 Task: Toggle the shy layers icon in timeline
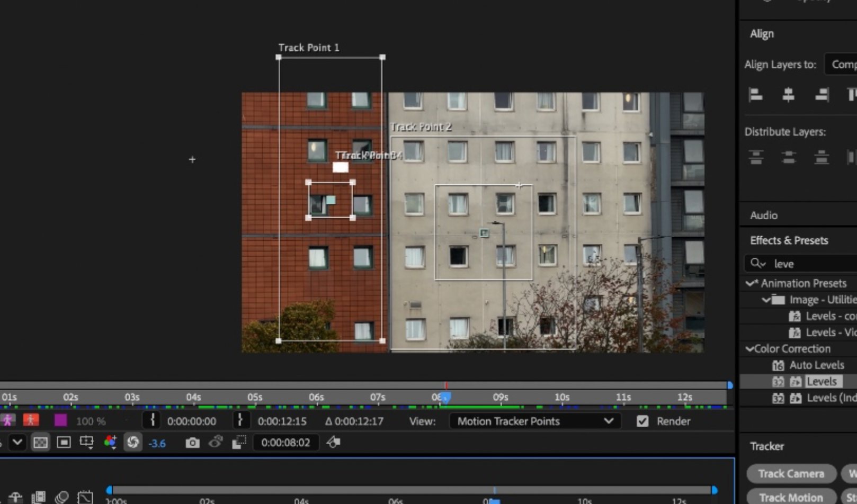point(15,498)
